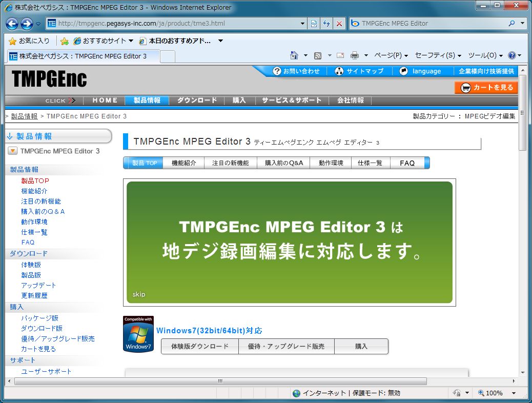532x403 pixels.
Task: Select the 機能紹介 product tab
Action: [183, 163]
